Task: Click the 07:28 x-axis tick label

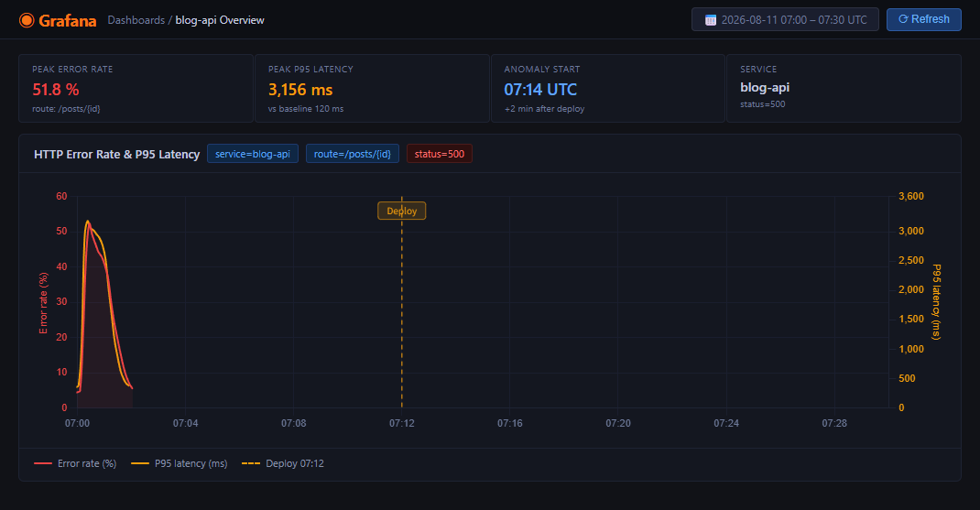Action: coord(834,423)
